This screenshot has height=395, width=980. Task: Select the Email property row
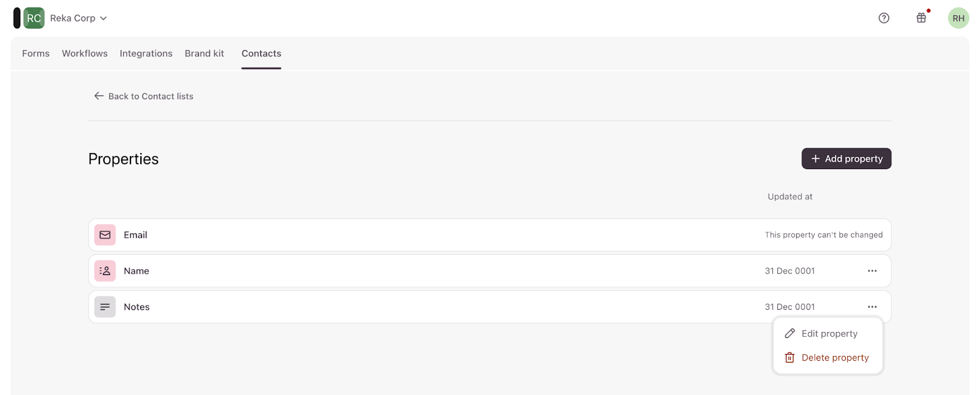click(x=429, y=235)
